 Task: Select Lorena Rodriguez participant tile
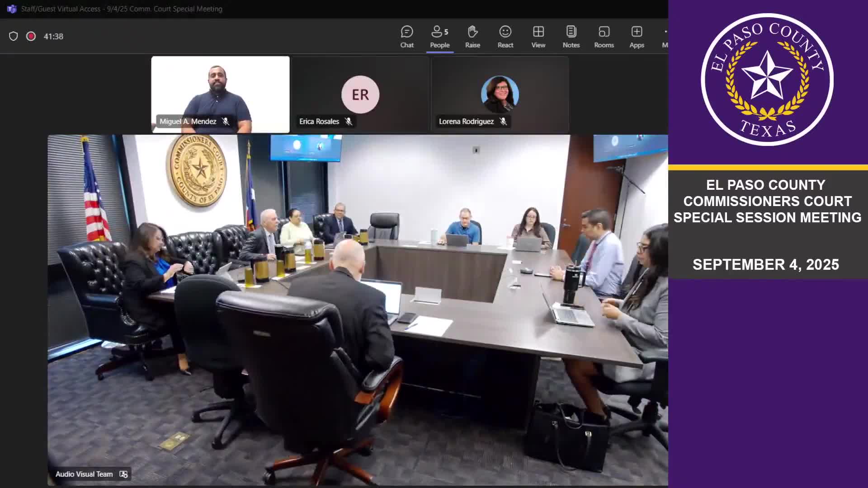(500, 94)
